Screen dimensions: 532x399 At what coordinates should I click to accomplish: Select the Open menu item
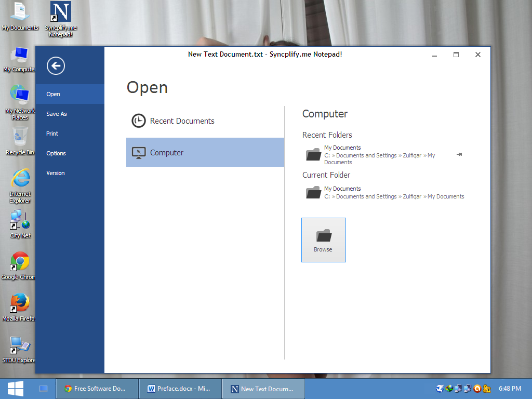coord(70,94)
